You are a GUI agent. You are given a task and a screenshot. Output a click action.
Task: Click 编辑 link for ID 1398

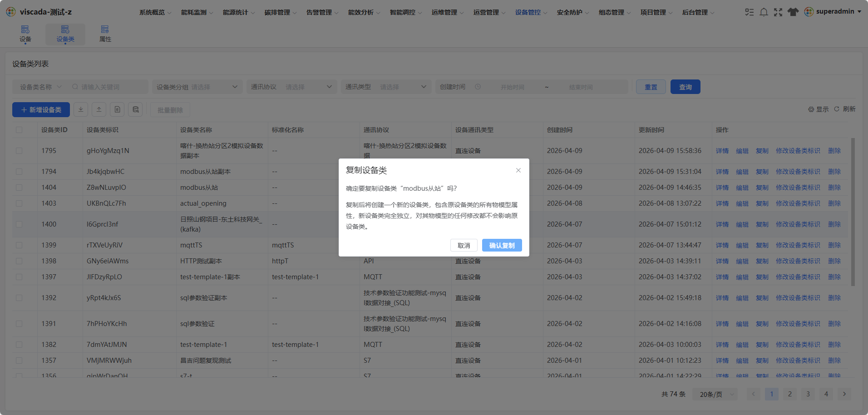coord(742,261)
